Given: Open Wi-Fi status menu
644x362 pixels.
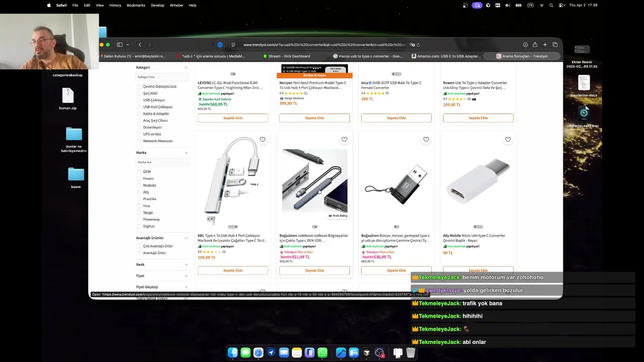Looking at the screenshot, I should [542, 5].
